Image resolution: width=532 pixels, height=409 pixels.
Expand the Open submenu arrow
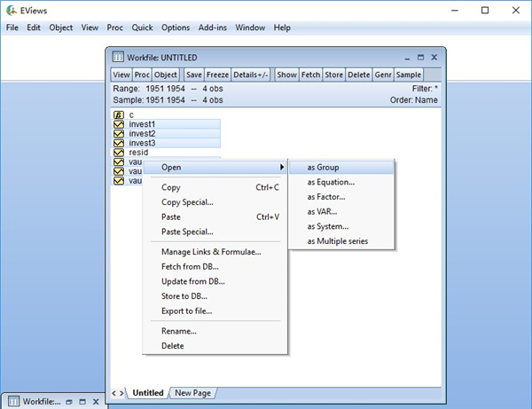(282, 167)
